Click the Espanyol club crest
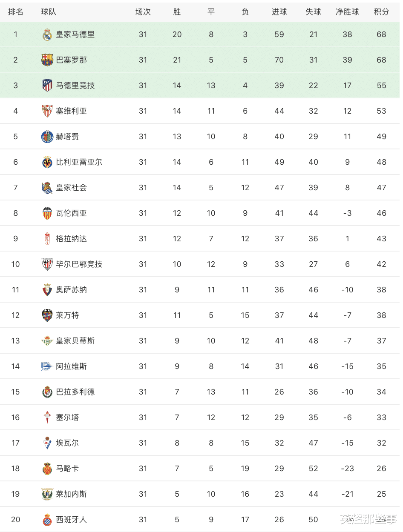The image size is (403, 532). click(47, 520)
